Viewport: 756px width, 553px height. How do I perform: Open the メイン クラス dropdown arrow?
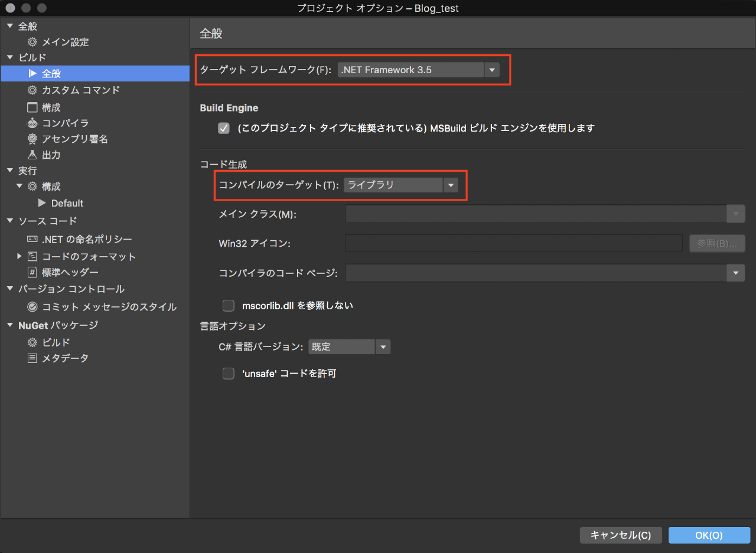point(736,214)
